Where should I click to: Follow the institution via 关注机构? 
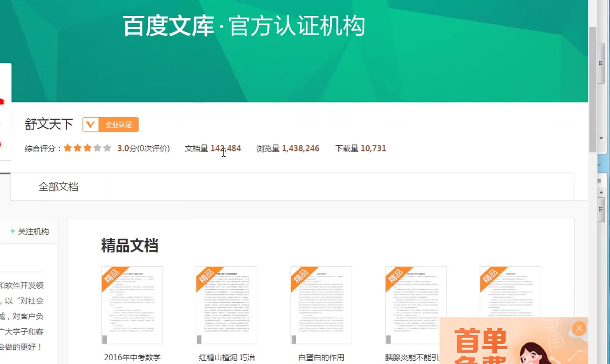30,232
